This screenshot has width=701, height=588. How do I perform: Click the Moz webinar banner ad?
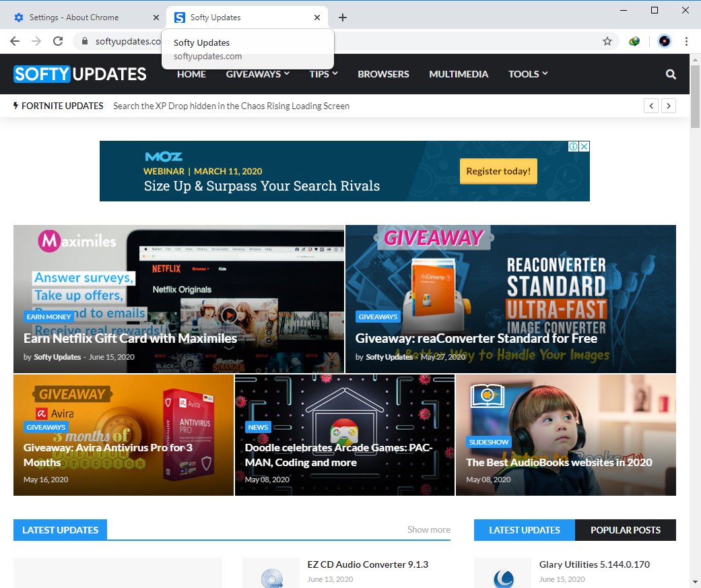pyautogui.click(x=345, y=171)
